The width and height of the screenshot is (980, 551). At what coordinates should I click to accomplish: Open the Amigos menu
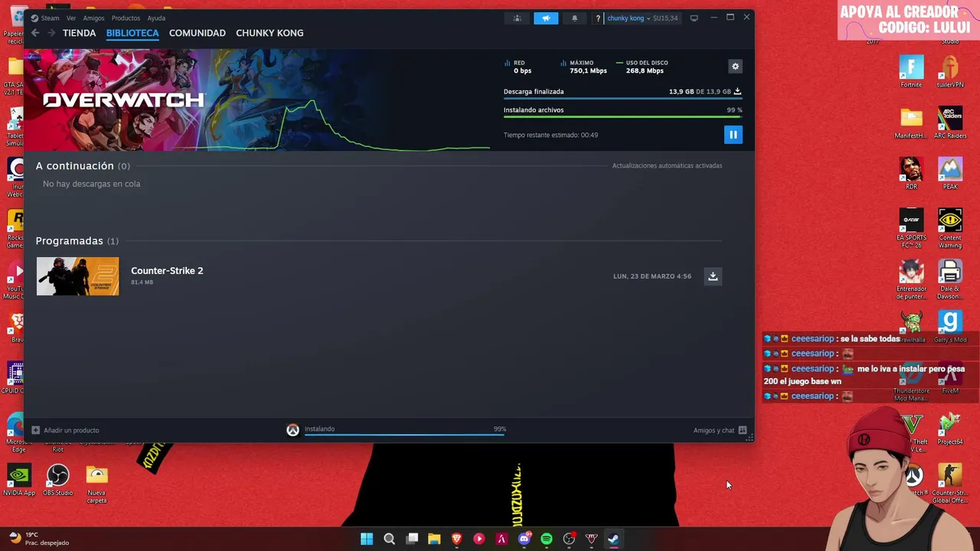pos(93,18)
